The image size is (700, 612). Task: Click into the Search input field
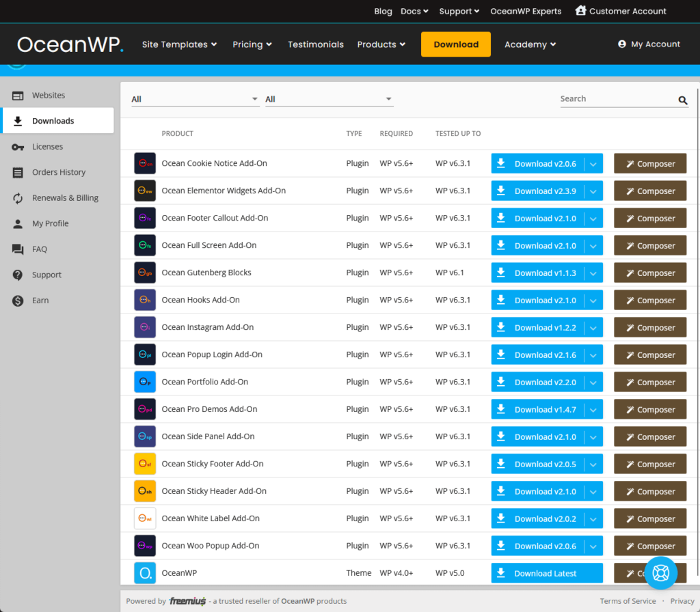(x=618, y=99)
